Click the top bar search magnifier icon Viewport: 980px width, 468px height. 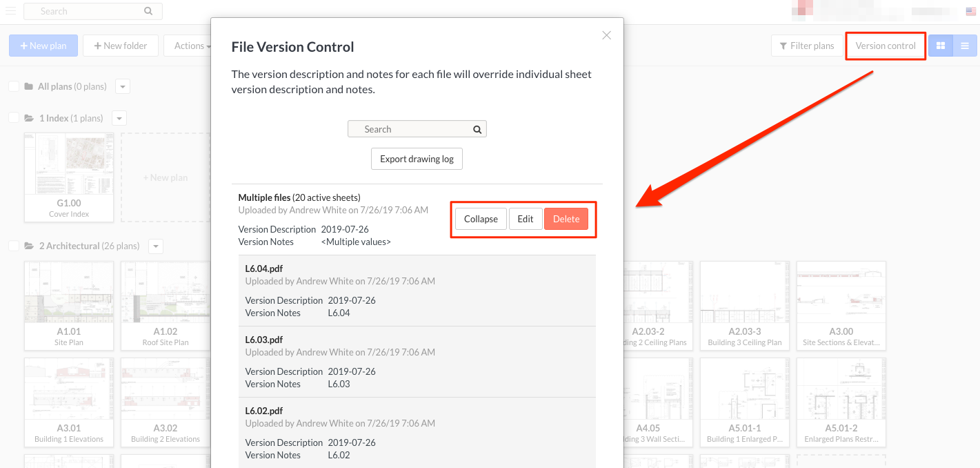(x=148, y=12)
